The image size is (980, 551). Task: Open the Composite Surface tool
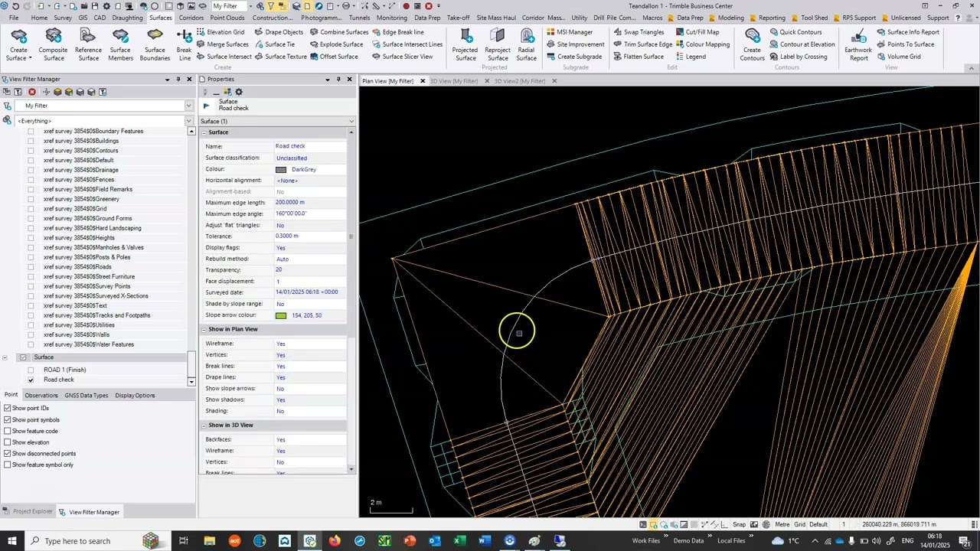[54, 44]
